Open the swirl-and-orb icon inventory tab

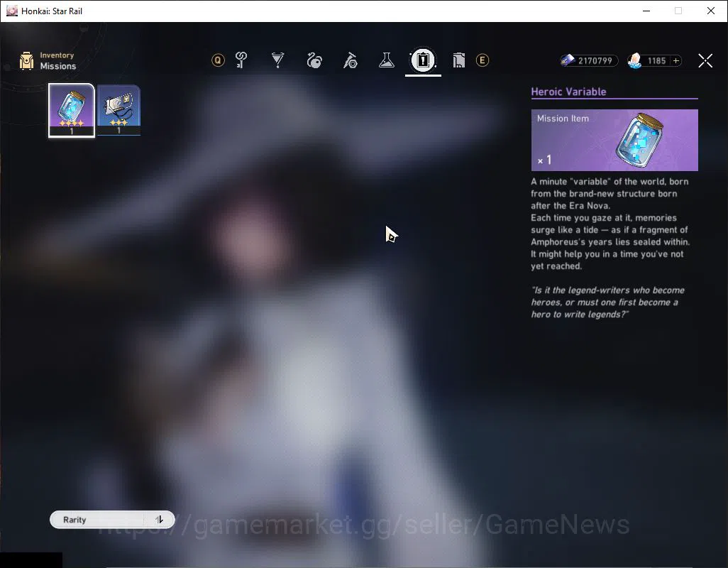[x=314, y=60]
